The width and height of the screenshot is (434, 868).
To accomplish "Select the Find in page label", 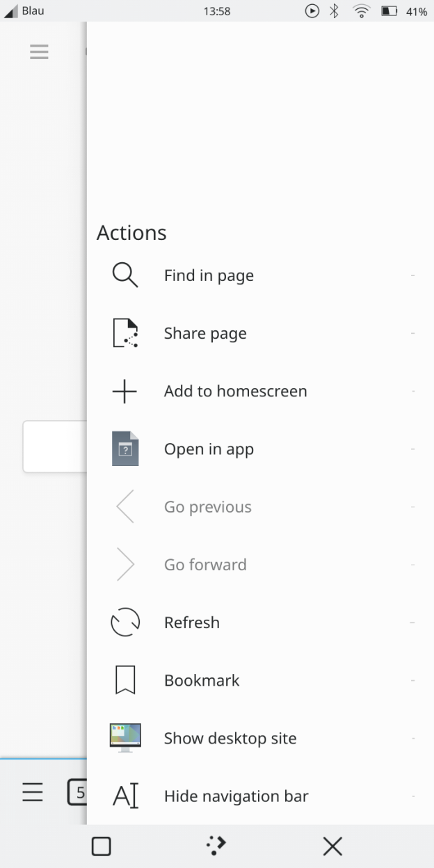I will point(209,275).
